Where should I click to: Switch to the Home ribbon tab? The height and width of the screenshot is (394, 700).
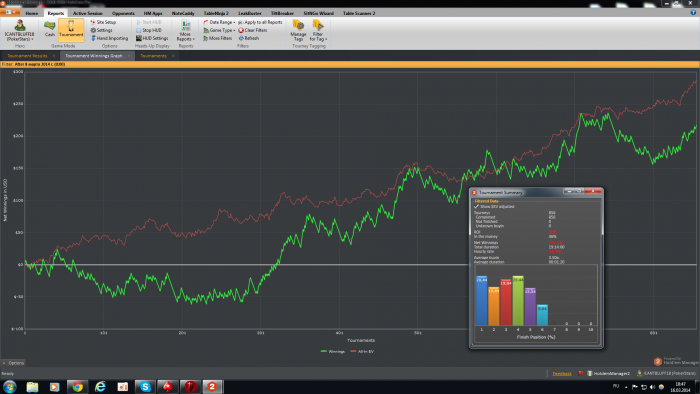31,13
